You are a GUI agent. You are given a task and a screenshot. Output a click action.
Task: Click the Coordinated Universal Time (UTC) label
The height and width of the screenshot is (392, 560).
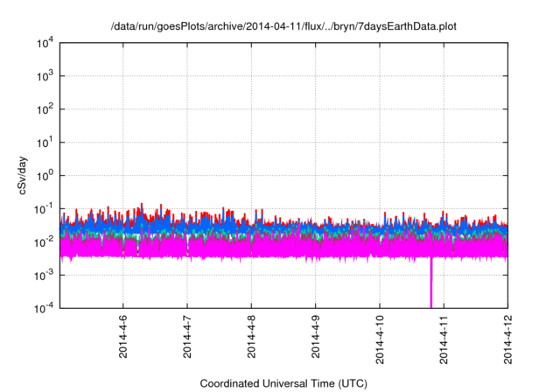(283, 383)
